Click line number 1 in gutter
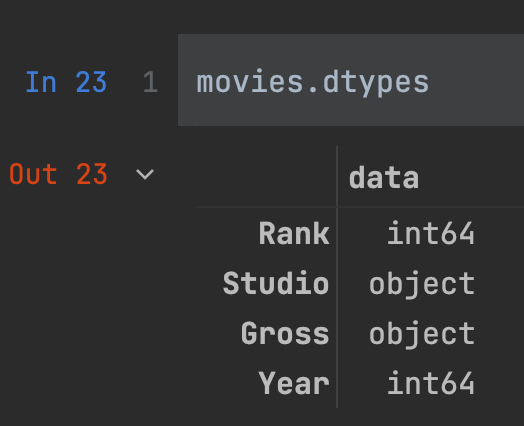 click(x=150, y=82)
